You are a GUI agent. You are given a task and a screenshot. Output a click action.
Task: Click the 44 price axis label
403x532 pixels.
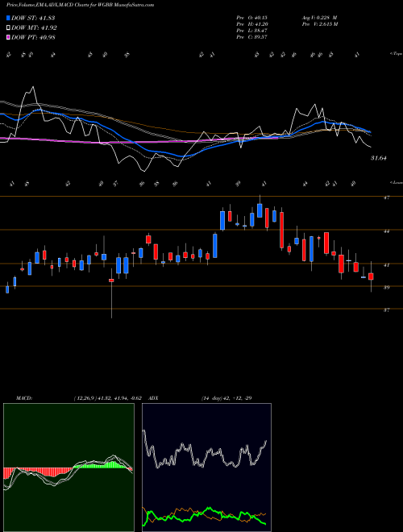click(x=386, y=231)
